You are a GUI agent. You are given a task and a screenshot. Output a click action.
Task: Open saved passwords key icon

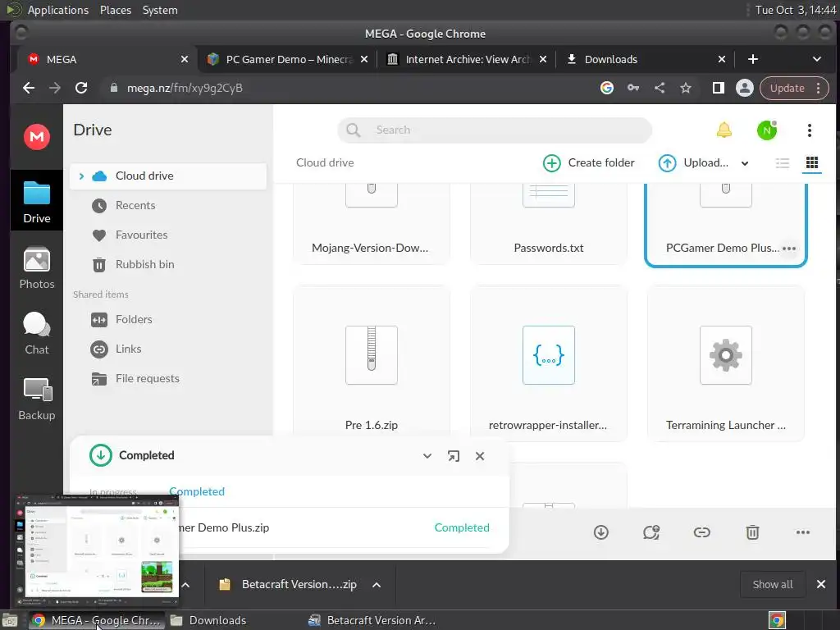point(632,88)
